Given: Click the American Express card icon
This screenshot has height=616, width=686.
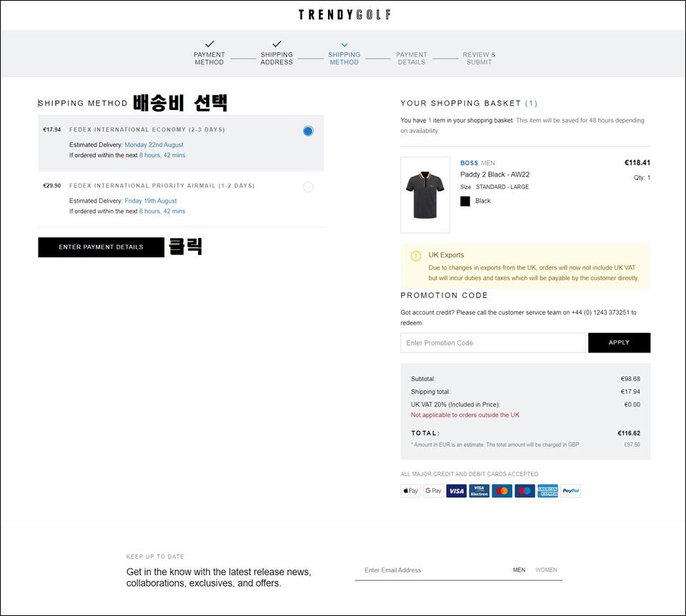Looking at the screenshot, I should point(547,491).
